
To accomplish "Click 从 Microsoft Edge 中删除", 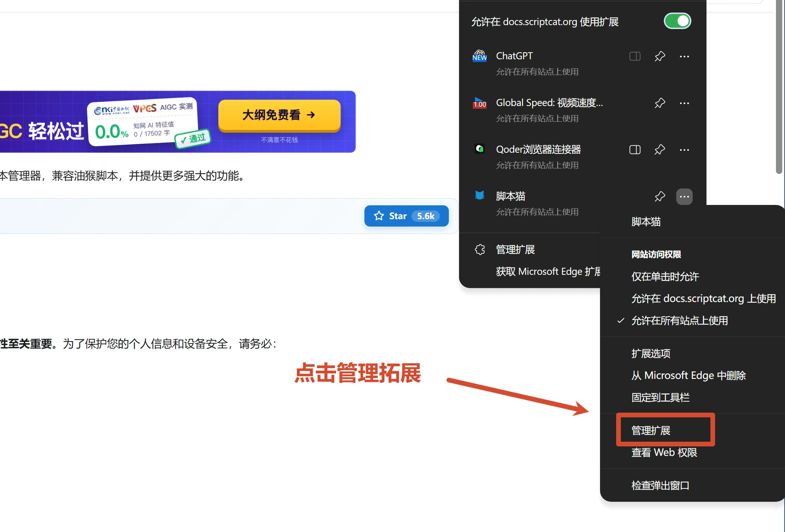I will [688, 375].
